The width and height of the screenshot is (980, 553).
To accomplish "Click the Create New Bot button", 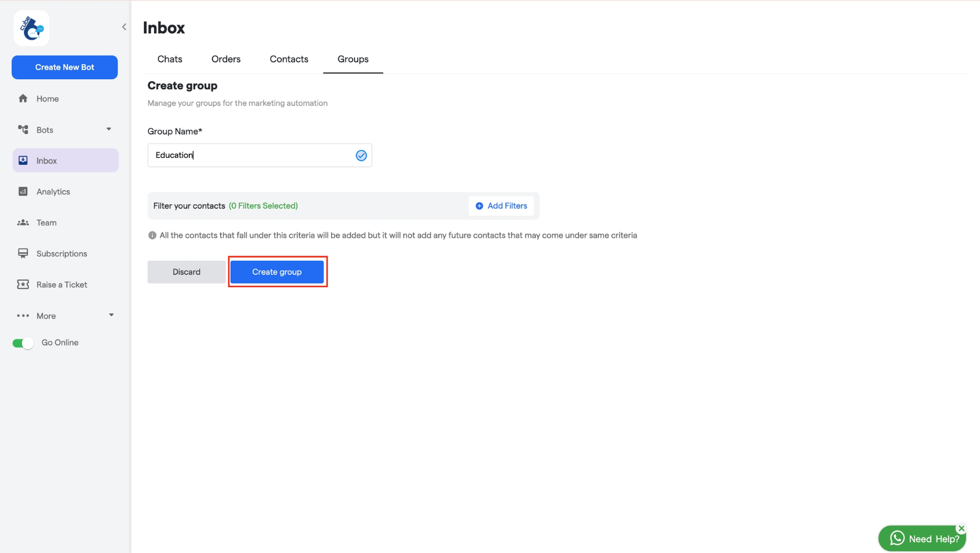I will click(65, 67).
